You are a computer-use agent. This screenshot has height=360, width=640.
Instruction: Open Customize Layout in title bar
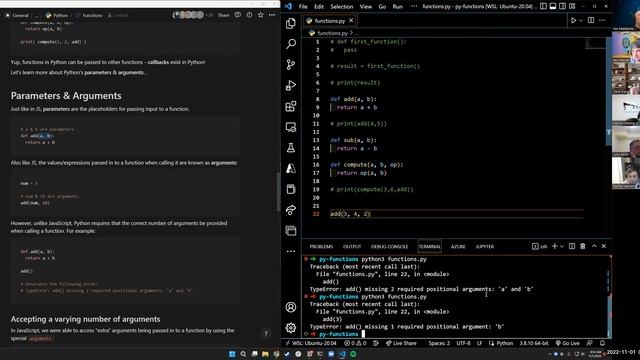[572, 6]
